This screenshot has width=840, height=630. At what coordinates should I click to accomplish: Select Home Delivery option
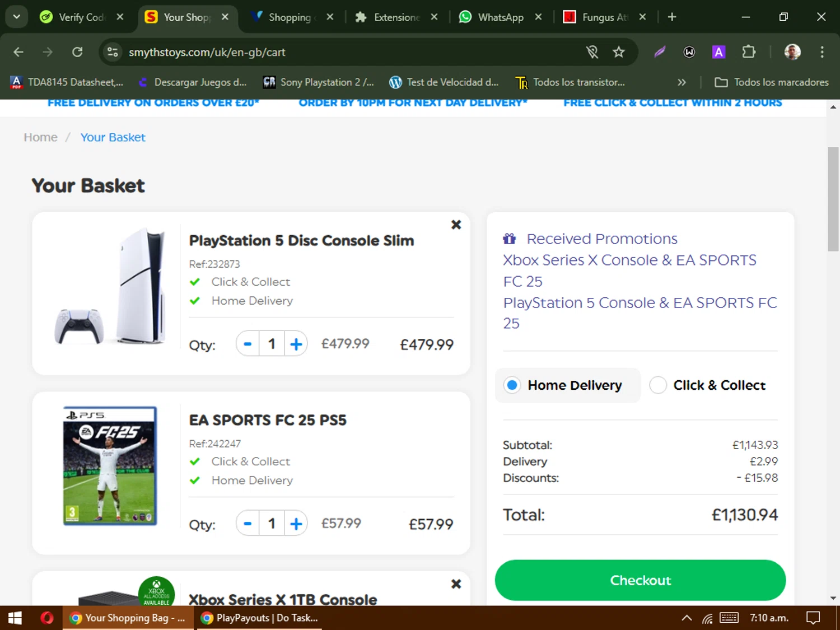tap(567, 385)
